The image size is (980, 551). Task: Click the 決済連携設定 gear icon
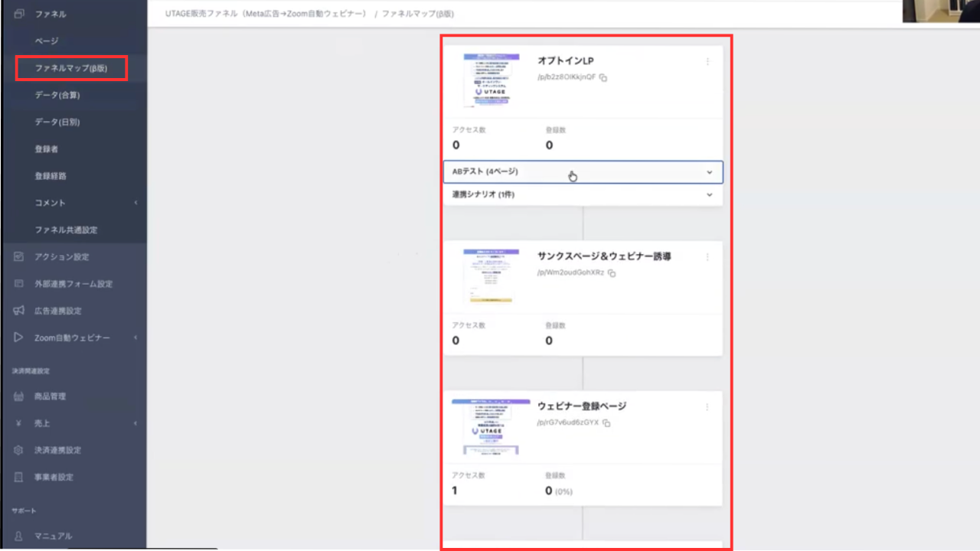(x=19, y=450)
